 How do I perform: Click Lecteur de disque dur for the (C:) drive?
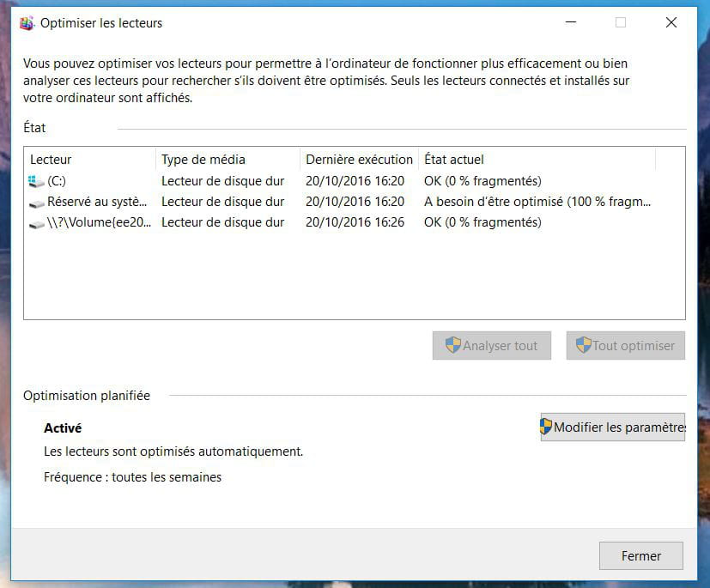click(x=222, y=181)
